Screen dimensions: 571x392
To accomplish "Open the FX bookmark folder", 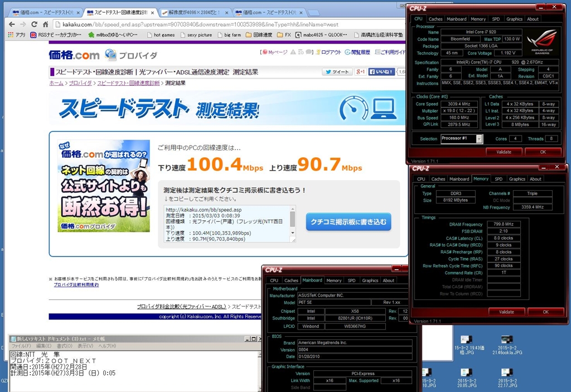I will (x=284, y=35).
